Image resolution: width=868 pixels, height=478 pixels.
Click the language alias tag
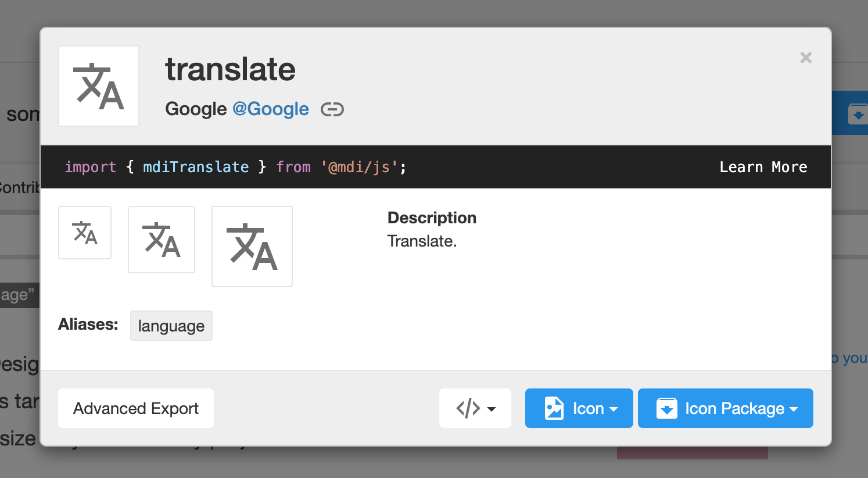click(x=171, y=326)
